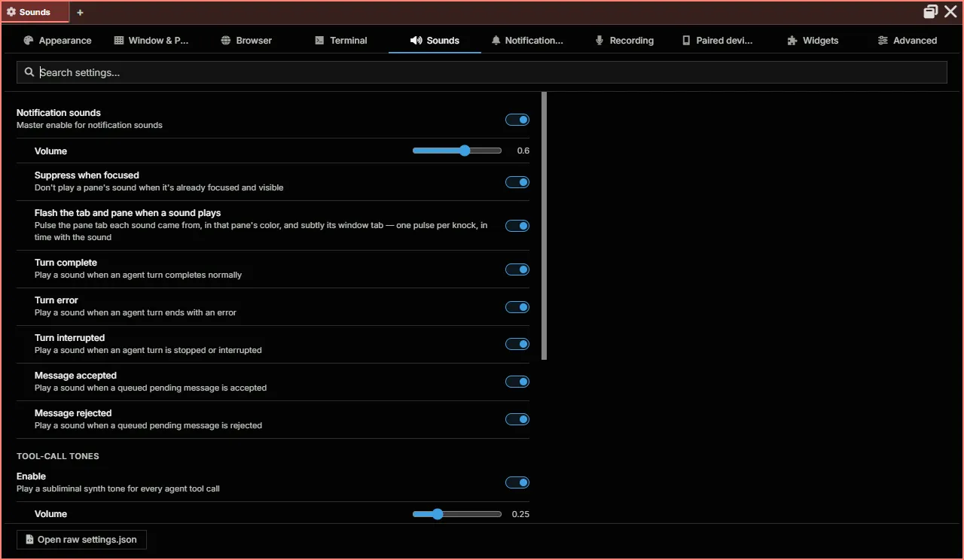Toggle the Turn error sound switch

[x=517, y=307]
